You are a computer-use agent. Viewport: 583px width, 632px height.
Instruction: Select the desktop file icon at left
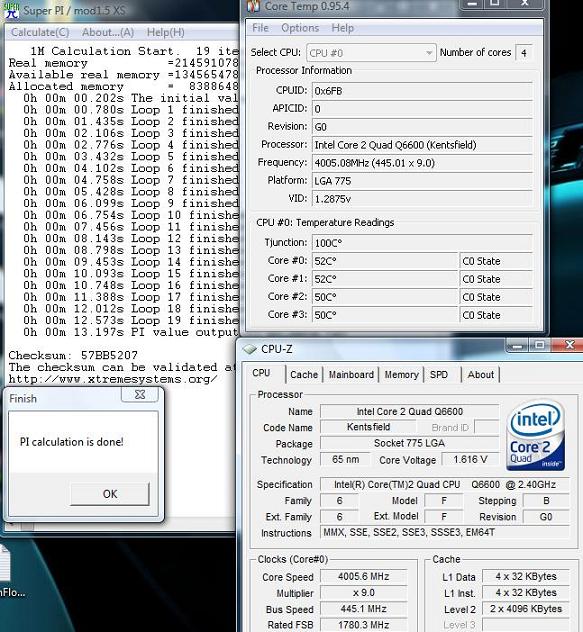tap(6, 564)
